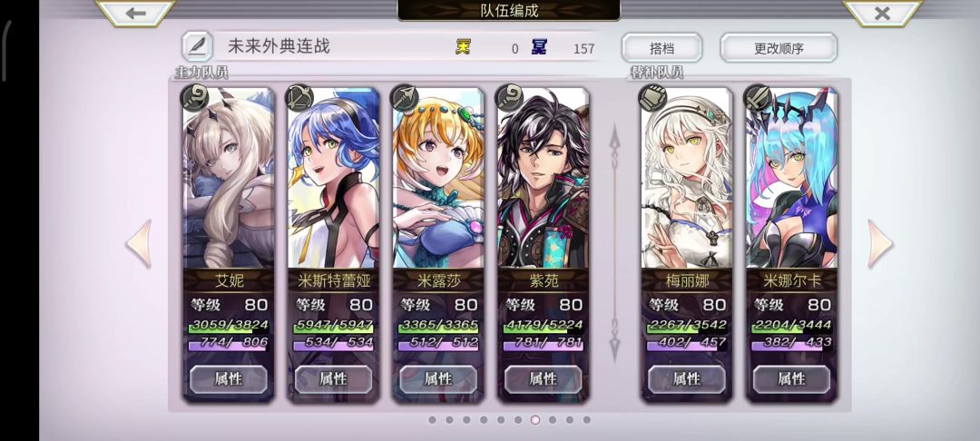The image size is (980, 441).
Task: Go to previous team with left arrow
Action: 139,243
